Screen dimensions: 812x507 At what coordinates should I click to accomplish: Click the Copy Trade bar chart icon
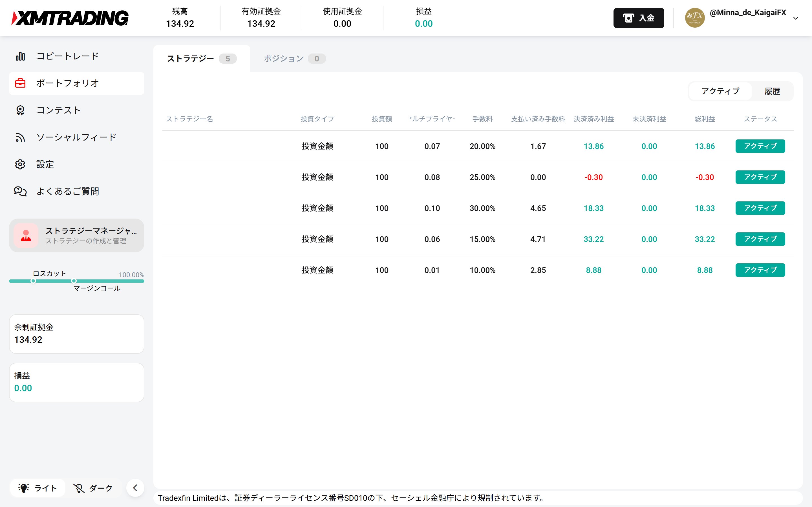click(x=20, y=56)
